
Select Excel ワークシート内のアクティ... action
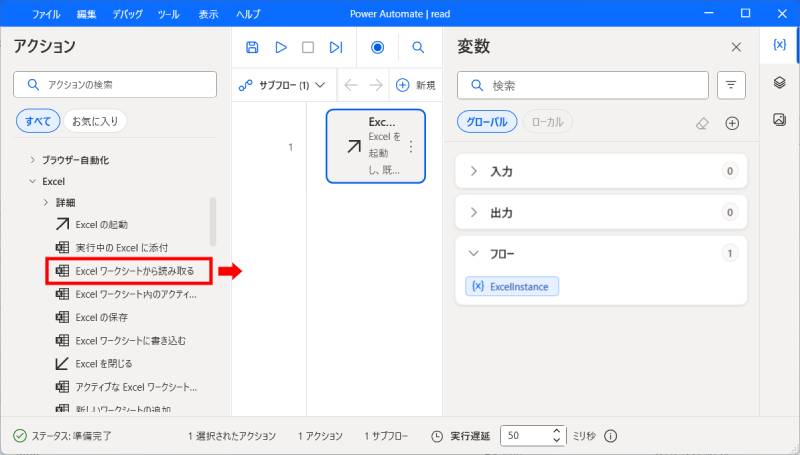(126, 294)
